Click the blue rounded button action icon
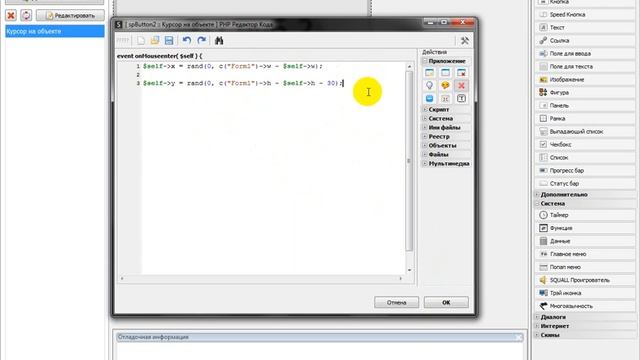The height and width of the screenshot is (360, 640). point(429,99)
